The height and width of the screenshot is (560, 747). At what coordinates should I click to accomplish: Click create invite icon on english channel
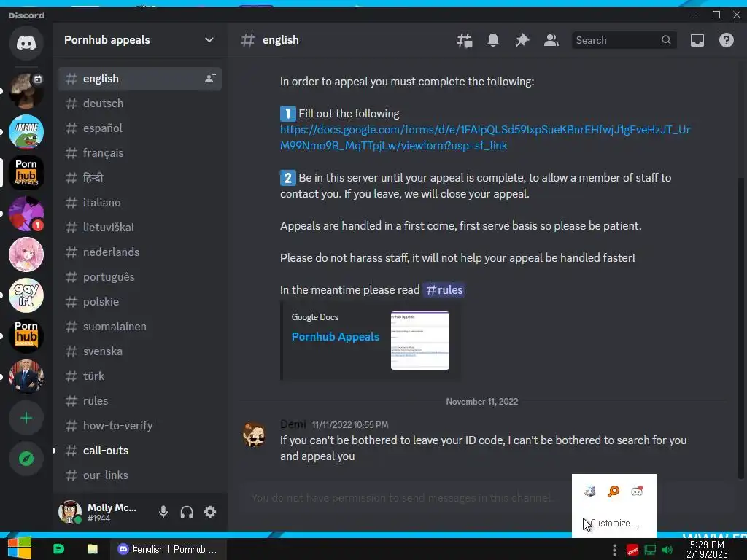pos(210,79)
